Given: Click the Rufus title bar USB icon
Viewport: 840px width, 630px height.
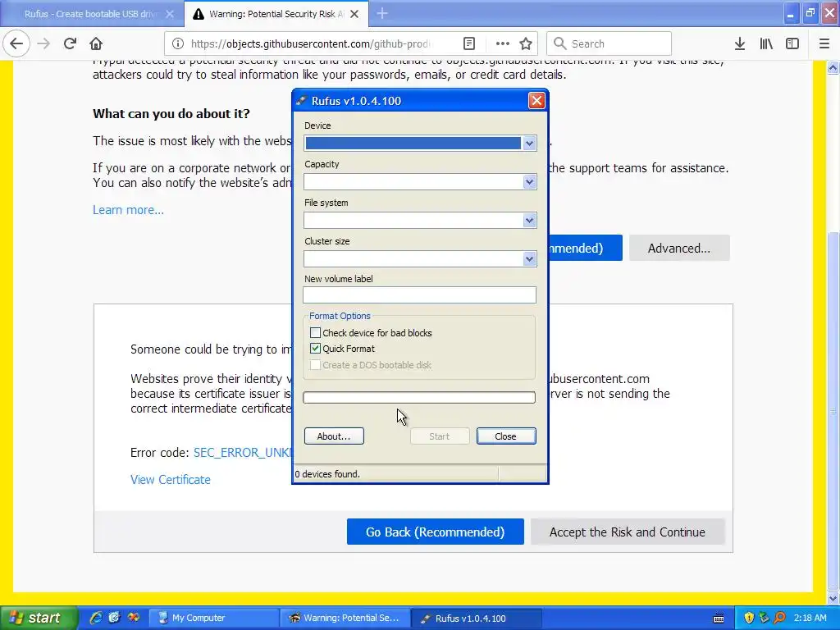Looking at the screenshot, I should [301, 101].
